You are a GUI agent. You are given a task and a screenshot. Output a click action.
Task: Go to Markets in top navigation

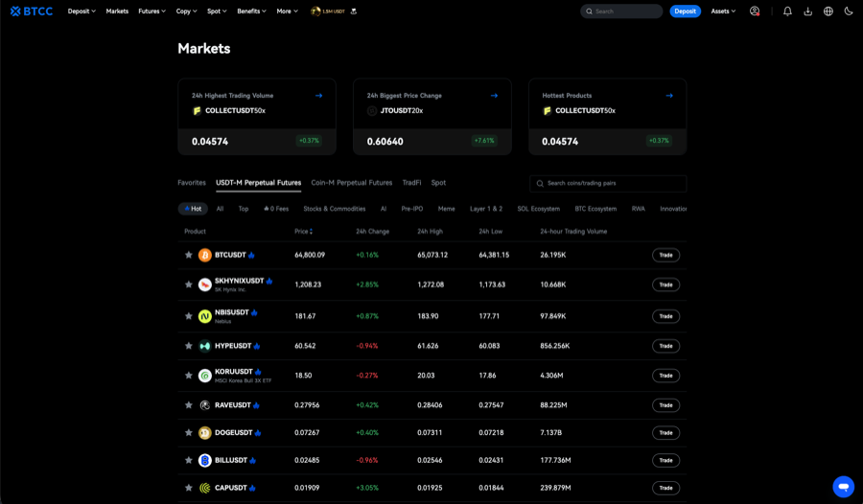pos(117,11)
